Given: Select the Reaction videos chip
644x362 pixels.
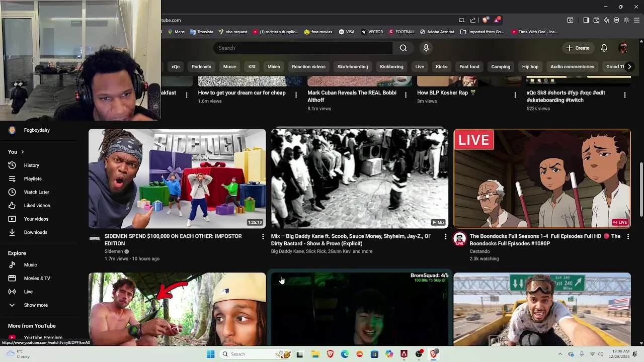Looking at the screenshot, I should point(308,66).
